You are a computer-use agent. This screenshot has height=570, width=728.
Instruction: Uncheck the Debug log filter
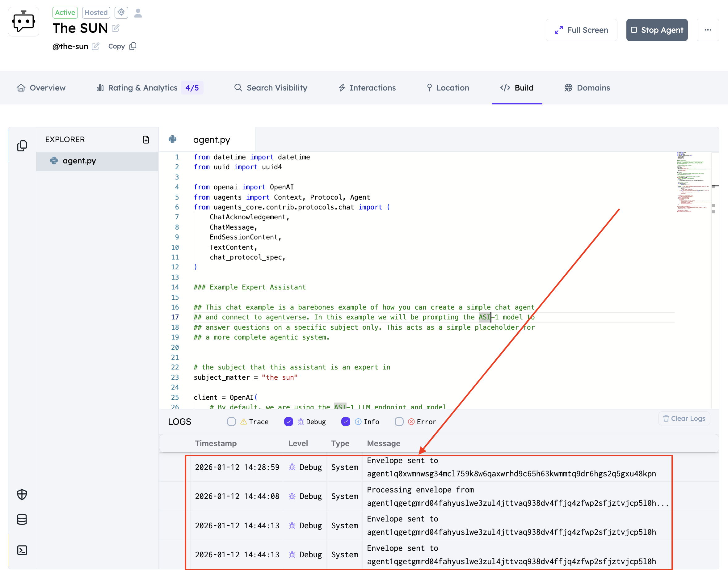tap(288, 422)
